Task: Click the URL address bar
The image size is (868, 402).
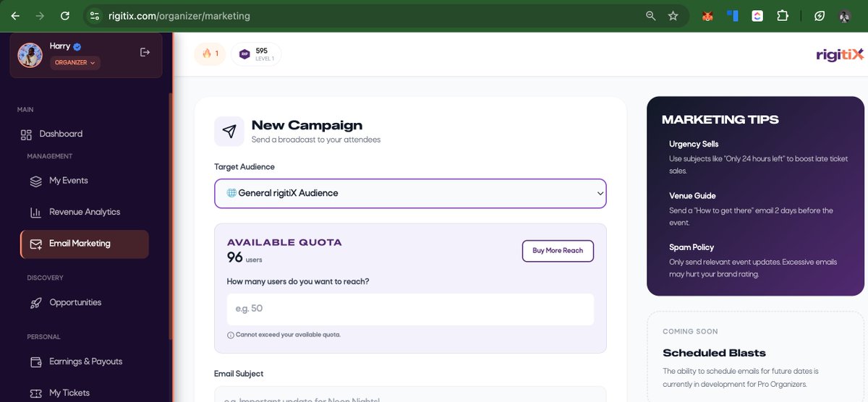Action: (x=362, y=15)
